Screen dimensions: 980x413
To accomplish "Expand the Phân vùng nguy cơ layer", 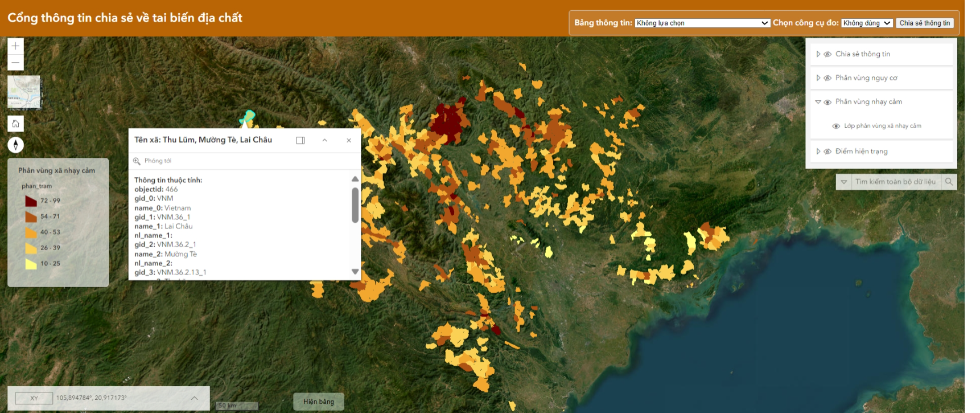I will click(x=818, y=78).
